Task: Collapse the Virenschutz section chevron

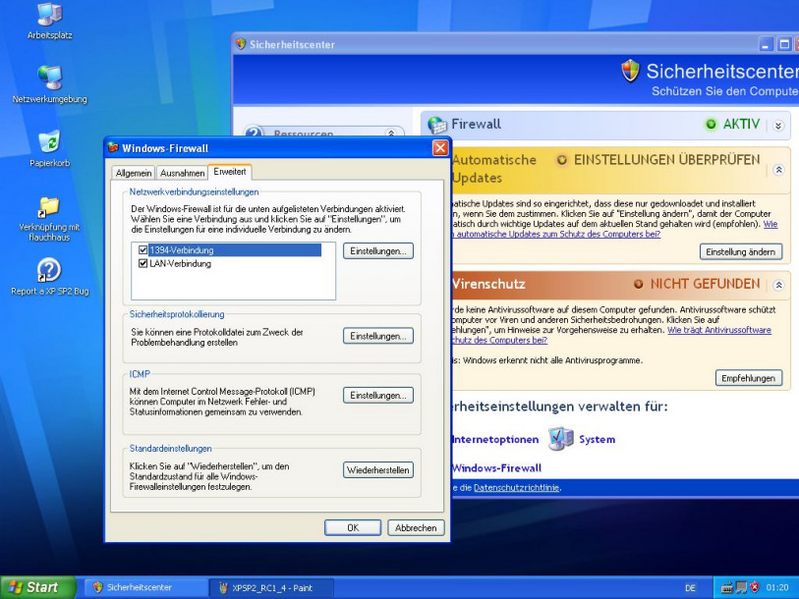Action: [778, 285]
